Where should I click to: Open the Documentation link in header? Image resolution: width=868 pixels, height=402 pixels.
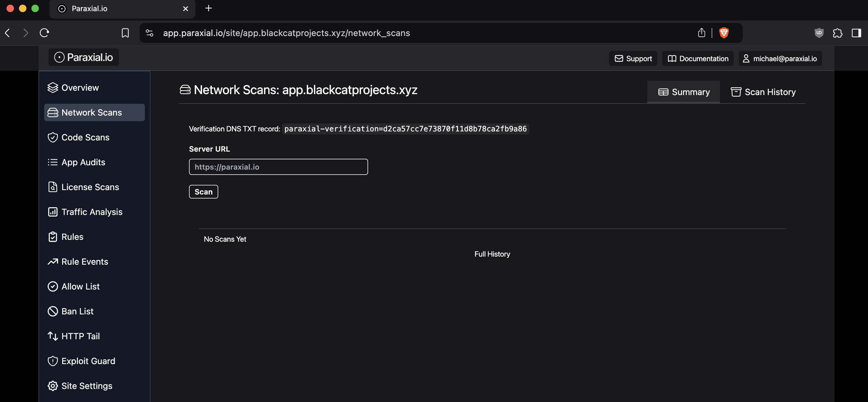[698, 59]
